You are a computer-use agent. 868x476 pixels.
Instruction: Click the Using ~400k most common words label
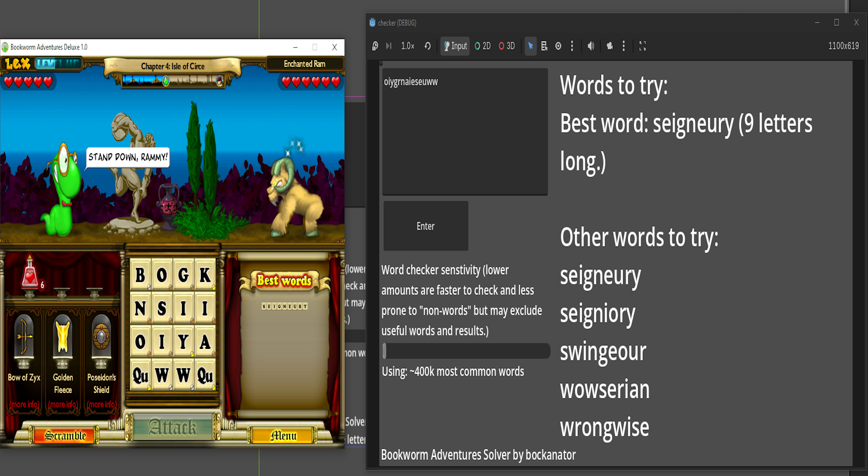[x=453, y=372]
